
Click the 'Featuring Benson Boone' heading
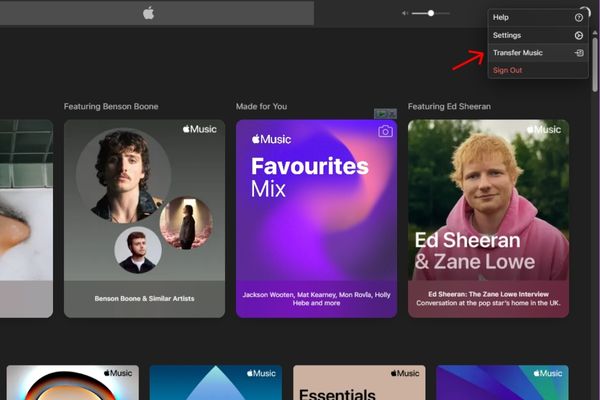tap(111, 106)
